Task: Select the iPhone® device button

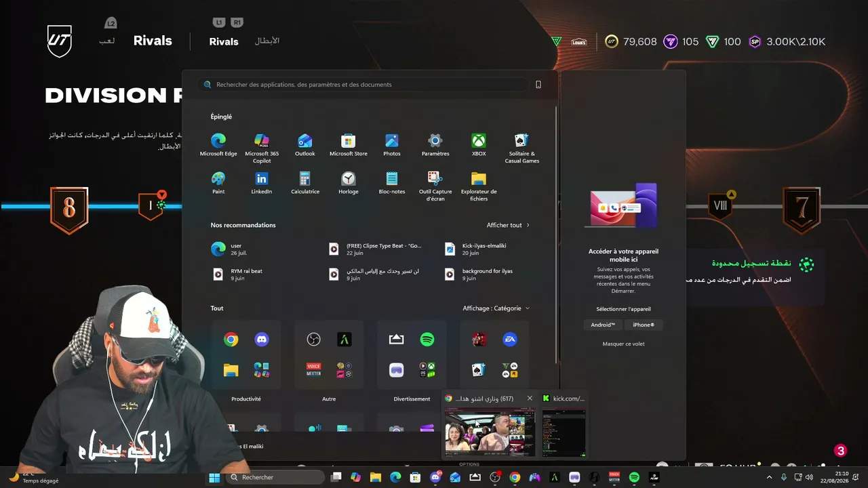Action: (644, 325)
